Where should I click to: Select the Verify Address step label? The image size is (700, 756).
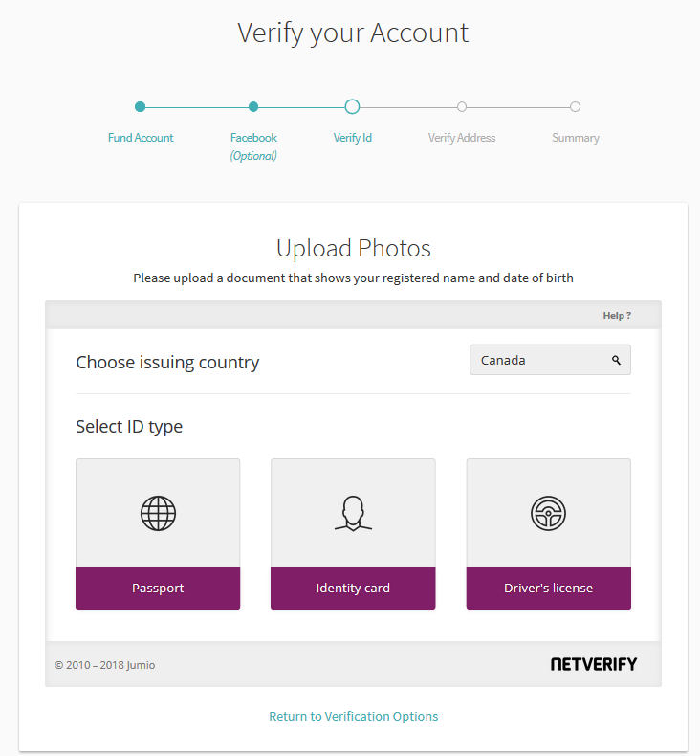tap(462, 138)
